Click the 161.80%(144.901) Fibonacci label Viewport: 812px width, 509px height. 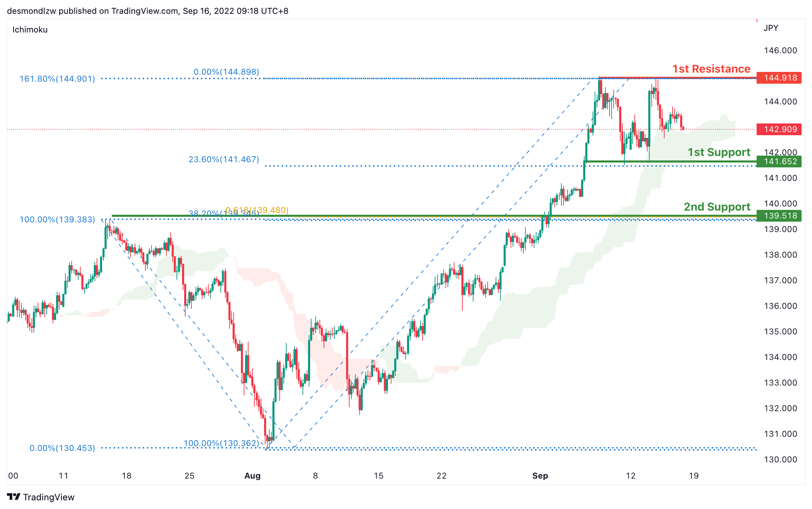coord(57,79)
